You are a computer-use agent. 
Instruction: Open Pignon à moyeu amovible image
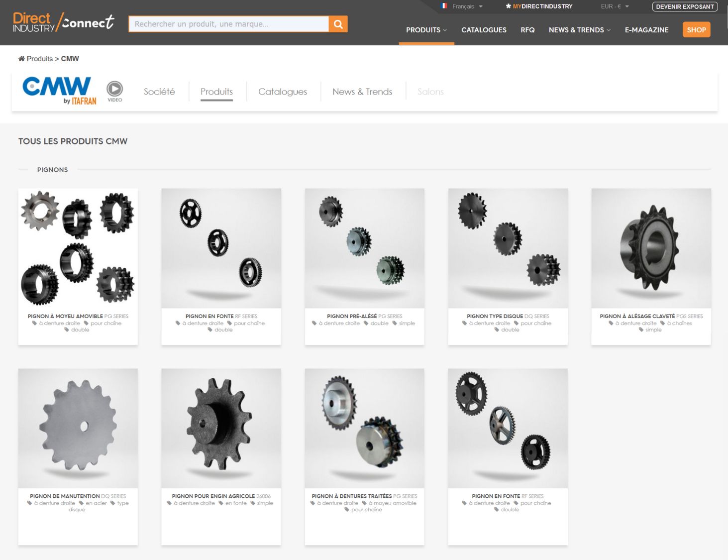point(78,248)
